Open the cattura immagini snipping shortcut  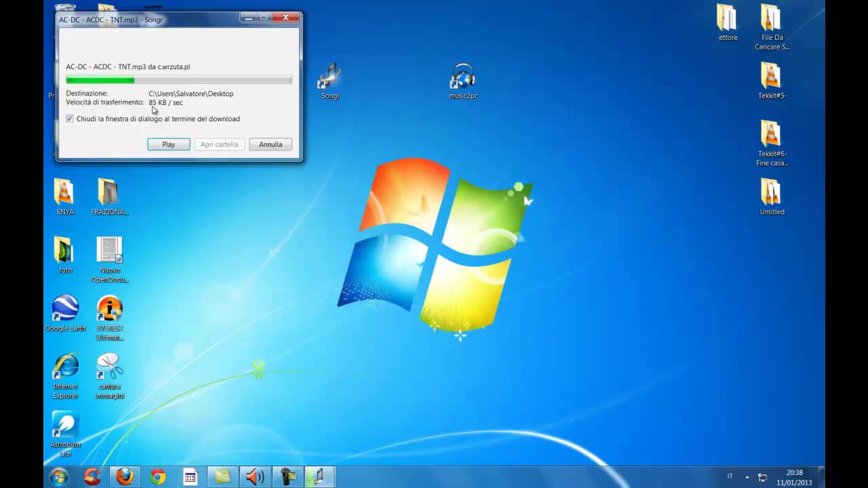[x=109, y=377]
